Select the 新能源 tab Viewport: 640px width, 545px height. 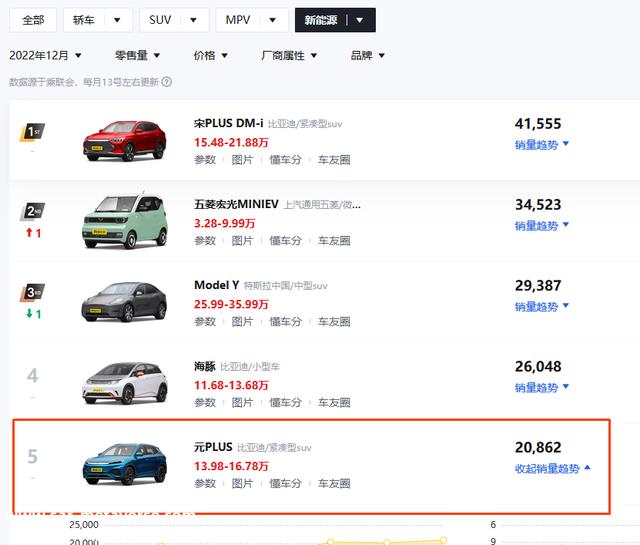321,20
